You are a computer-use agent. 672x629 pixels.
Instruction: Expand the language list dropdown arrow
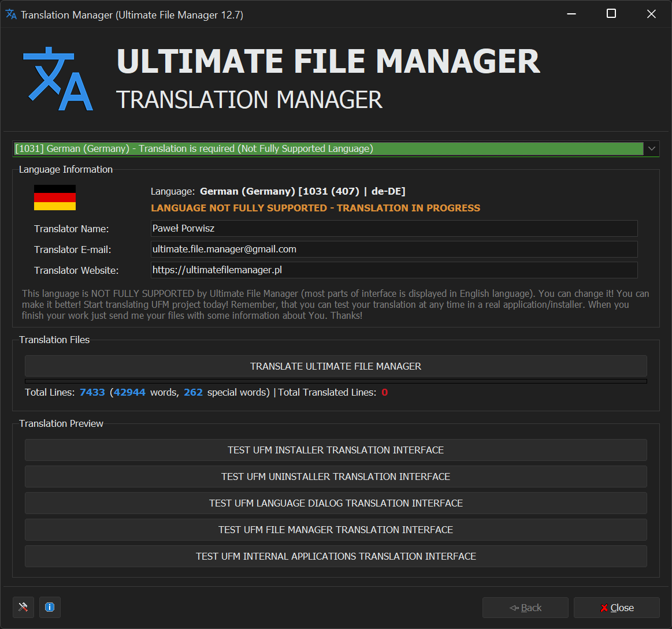coord(652,149)
